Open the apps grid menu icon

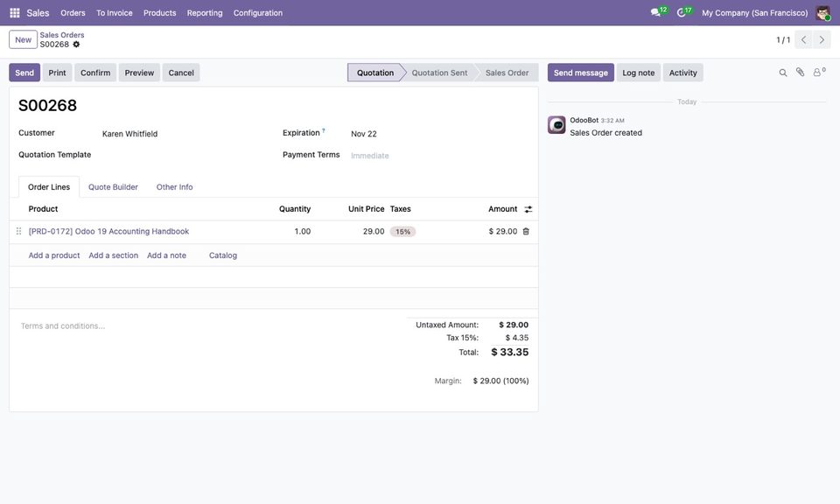point(15,13)
